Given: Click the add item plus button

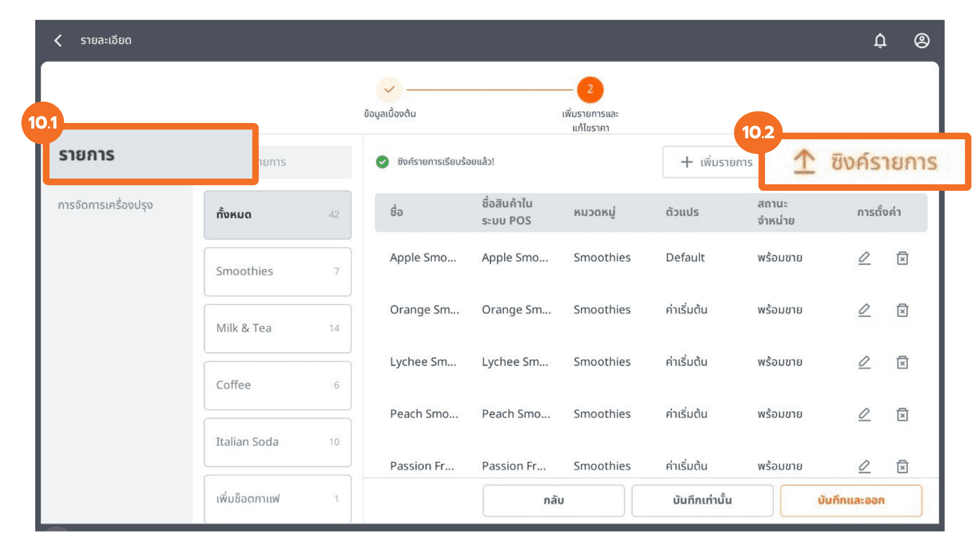Looking at the screenshot, I should (716, 162).
